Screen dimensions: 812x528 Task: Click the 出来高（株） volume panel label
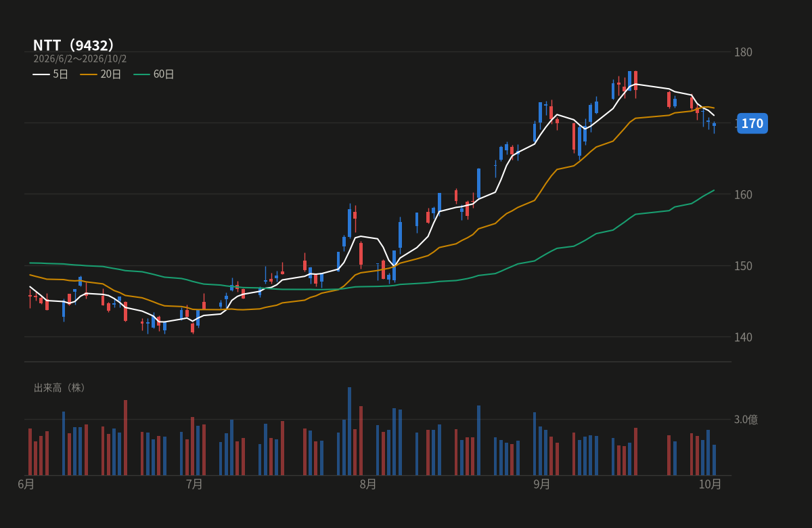coord(60,388)
